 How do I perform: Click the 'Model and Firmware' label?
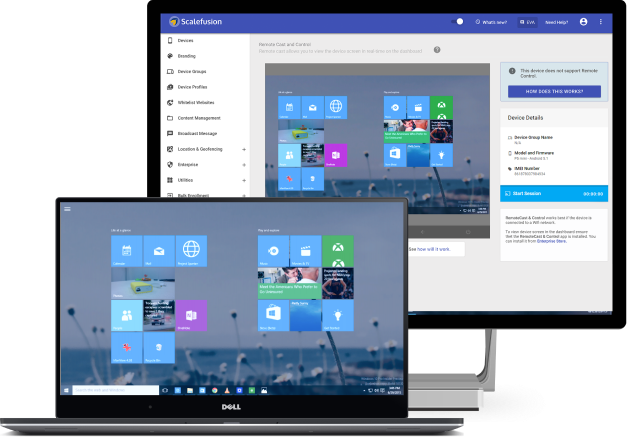(534, 153)
